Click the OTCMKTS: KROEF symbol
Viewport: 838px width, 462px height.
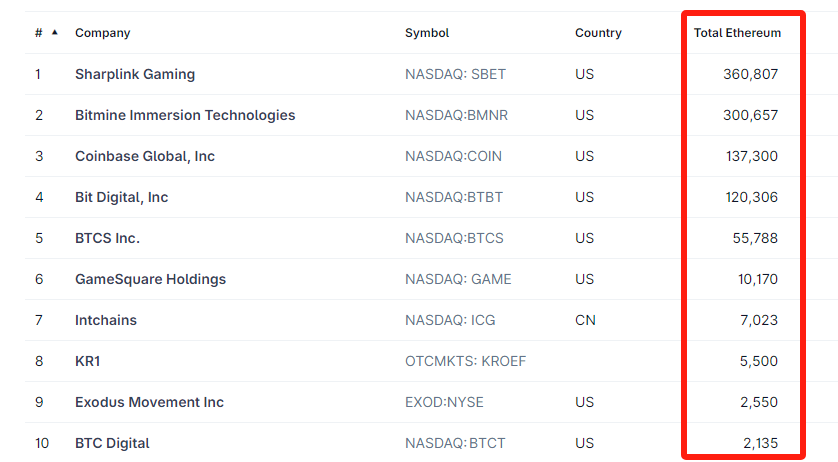pos(466,361)
